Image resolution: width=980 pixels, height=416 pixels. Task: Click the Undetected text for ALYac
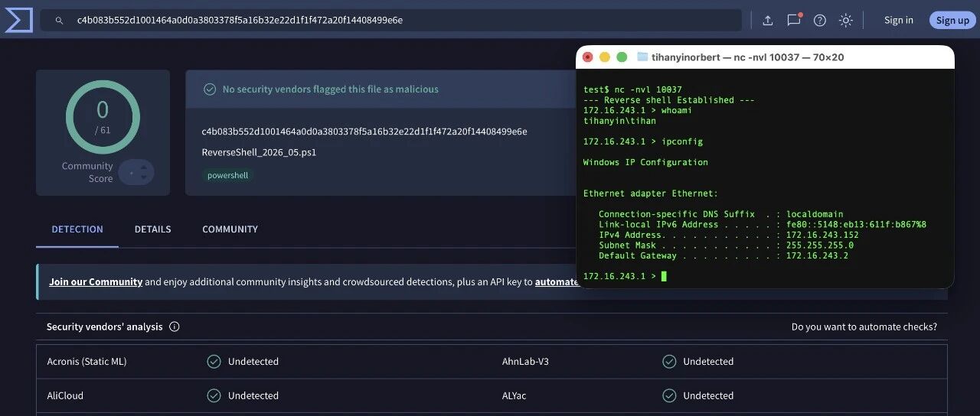pyautogui.click(x=708, y=396)
